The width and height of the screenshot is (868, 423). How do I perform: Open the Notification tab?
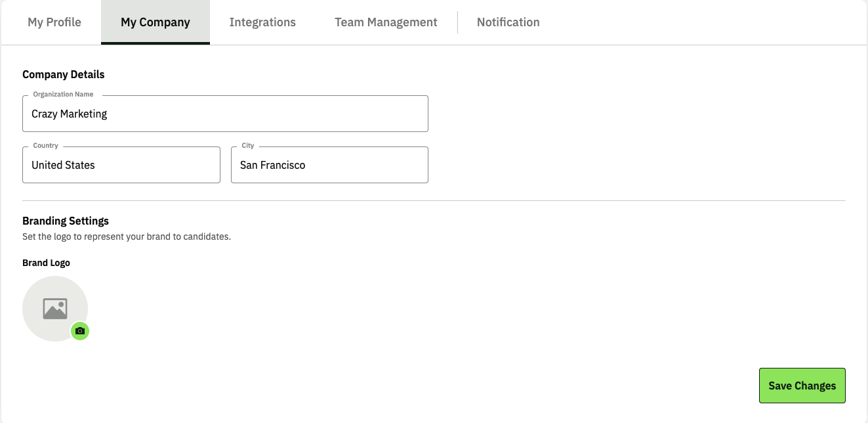click(508, 22)
